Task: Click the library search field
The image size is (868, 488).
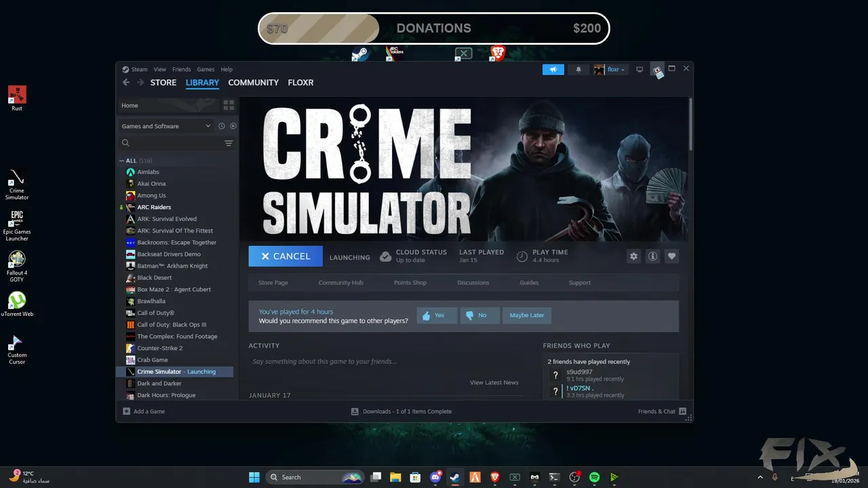Action: 170,143
